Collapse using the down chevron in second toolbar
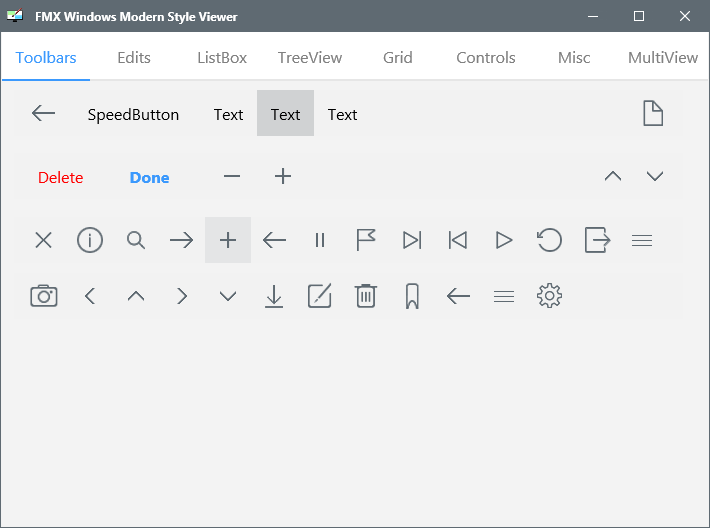Viewport: 710px width, 528px height. click(655, 176)
